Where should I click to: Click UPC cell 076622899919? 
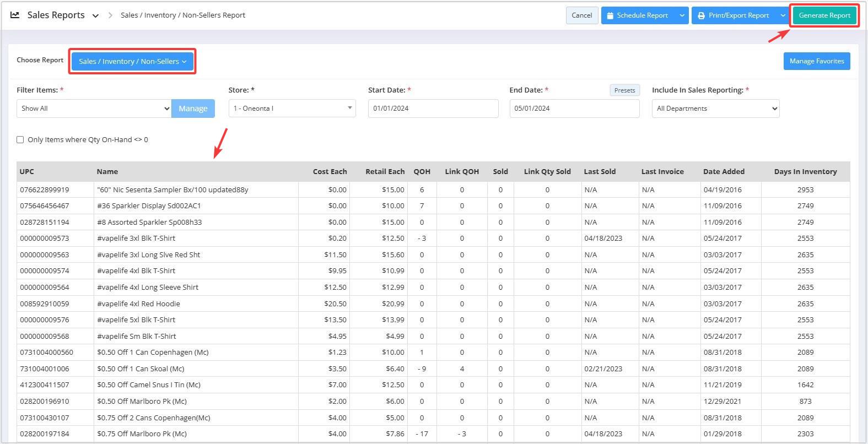[45, 189]
